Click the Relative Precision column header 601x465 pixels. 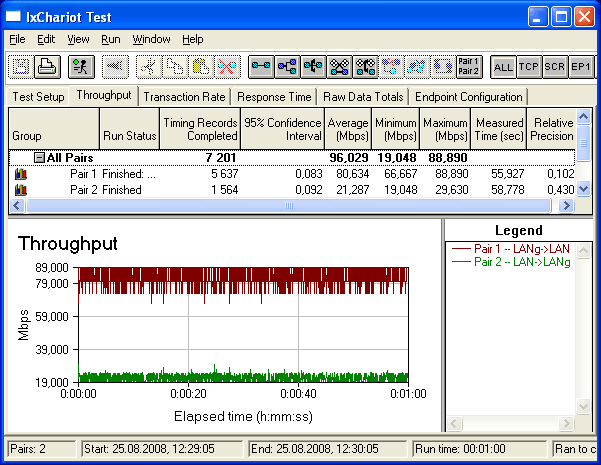click(x=552, y=129)
